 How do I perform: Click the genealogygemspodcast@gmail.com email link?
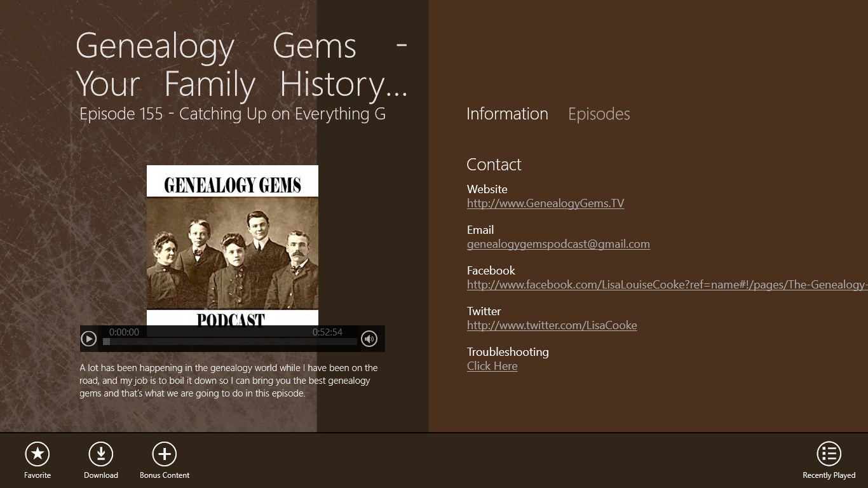pos(558,244)
